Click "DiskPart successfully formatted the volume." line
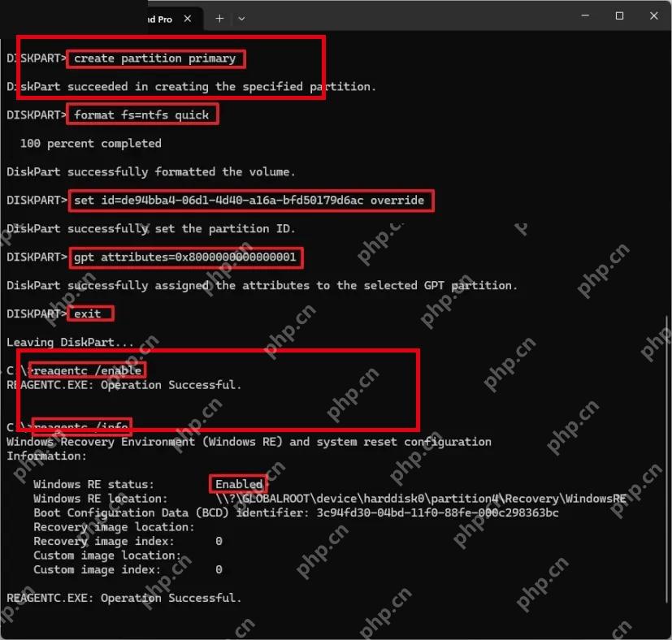The height and width of the screenshot is (640, 672). [x=151, y=172]
